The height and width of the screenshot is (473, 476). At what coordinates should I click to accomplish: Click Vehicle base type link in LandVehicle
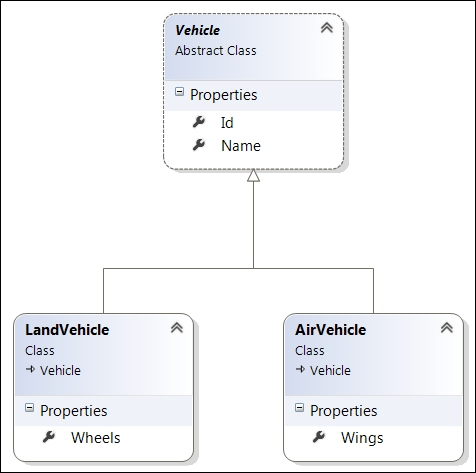coord(60,370)
